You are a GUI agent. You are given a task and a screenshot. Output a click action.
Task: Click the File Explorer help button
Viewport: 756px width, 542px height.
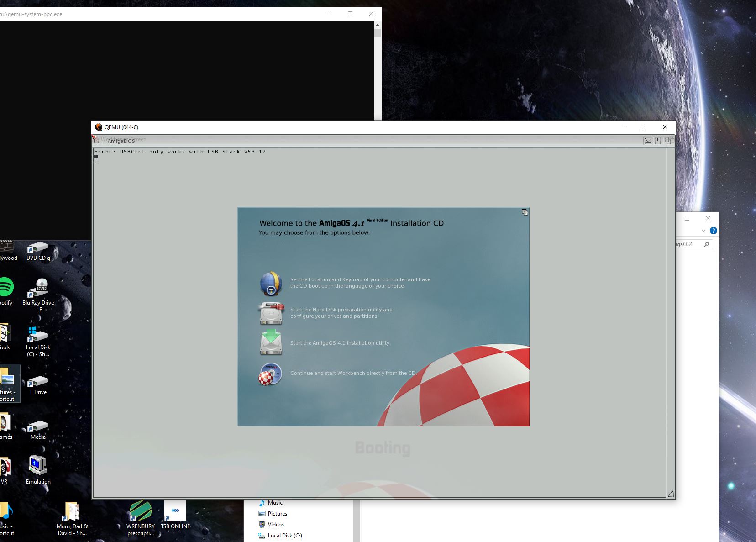tap(714, 231)
